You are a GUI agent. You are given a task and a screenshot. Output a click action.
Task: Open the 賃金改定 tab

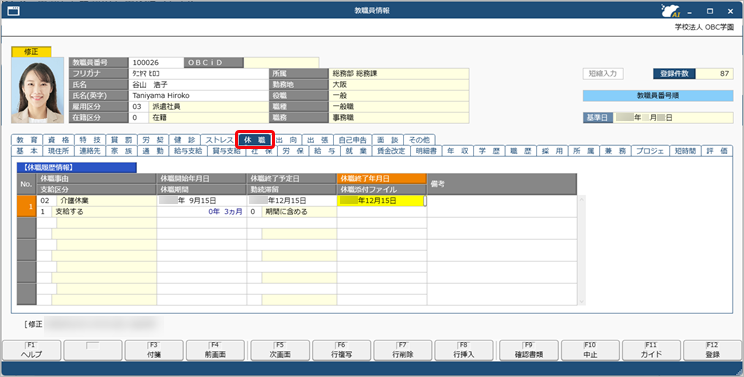(x=391, y=151)
